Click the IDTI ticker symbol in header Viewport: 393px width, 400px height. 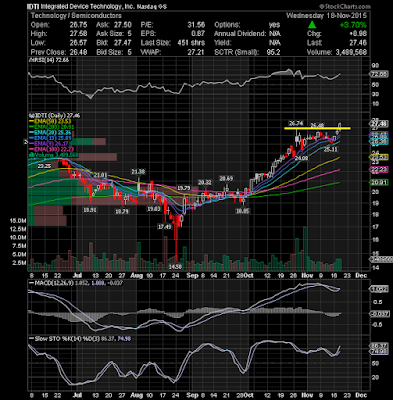(32, 6)
